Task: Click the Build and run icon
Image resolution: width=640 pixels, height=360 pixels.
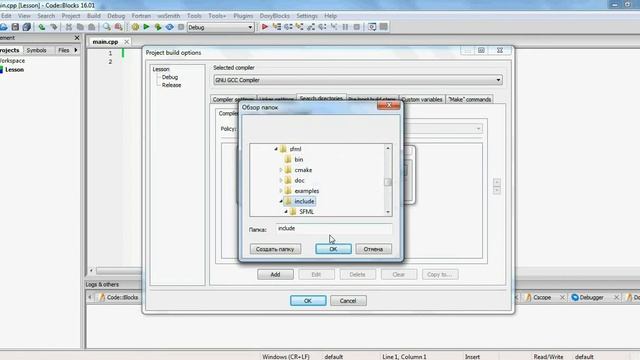Action: pos(158,27)
